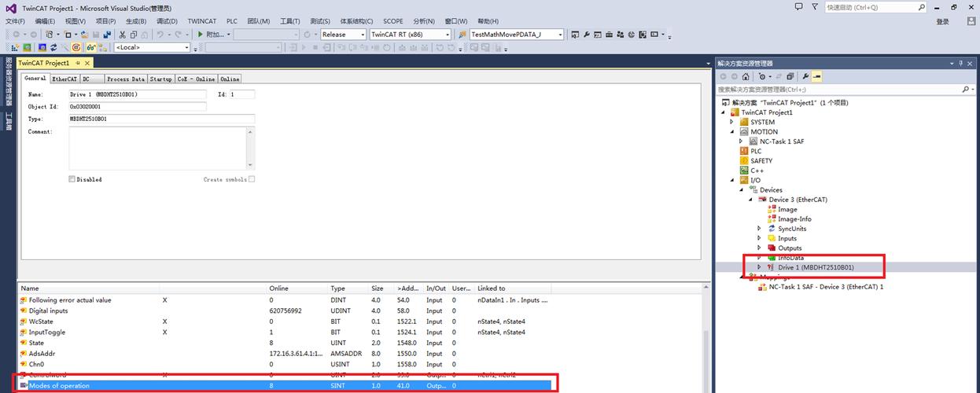
Task: Click the wrench Properties icon in Solution Explorer
Action: (x=805, y=77)
